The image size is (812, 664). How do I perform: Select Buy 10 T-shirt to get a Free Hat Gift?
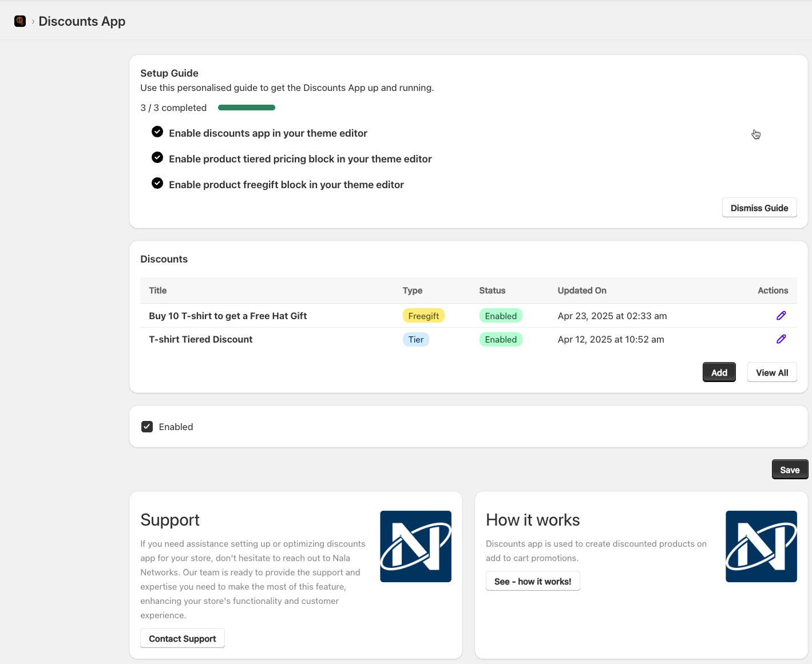coord(228,316)
